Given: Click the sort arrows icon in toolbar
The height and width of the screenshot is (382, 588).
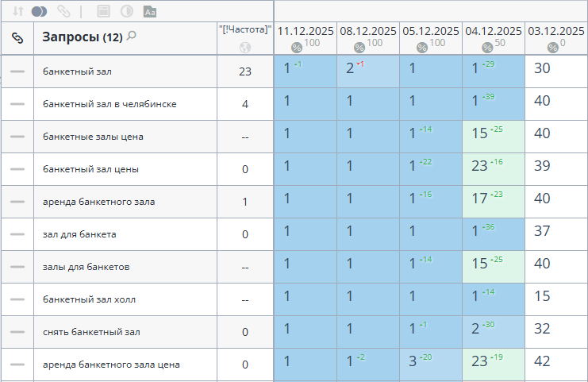Looking at the screenshot, I should coord(17,11).
